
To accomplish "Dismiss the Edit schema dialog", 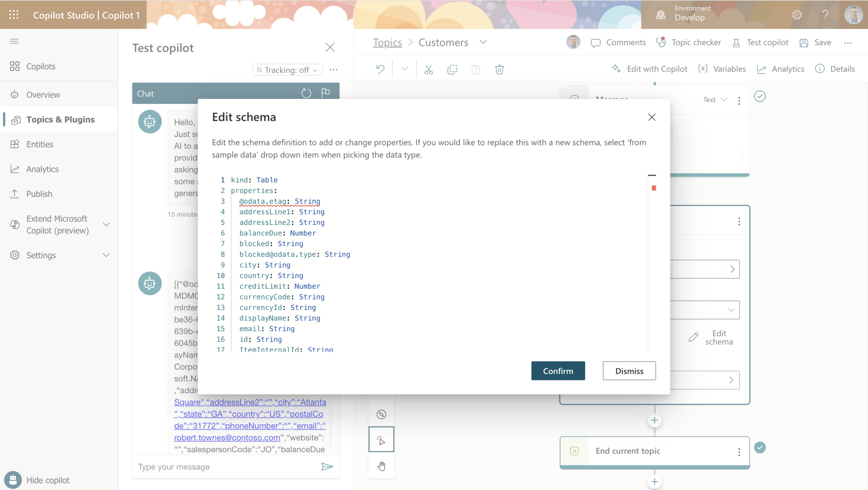I will [x=629, y=371].
